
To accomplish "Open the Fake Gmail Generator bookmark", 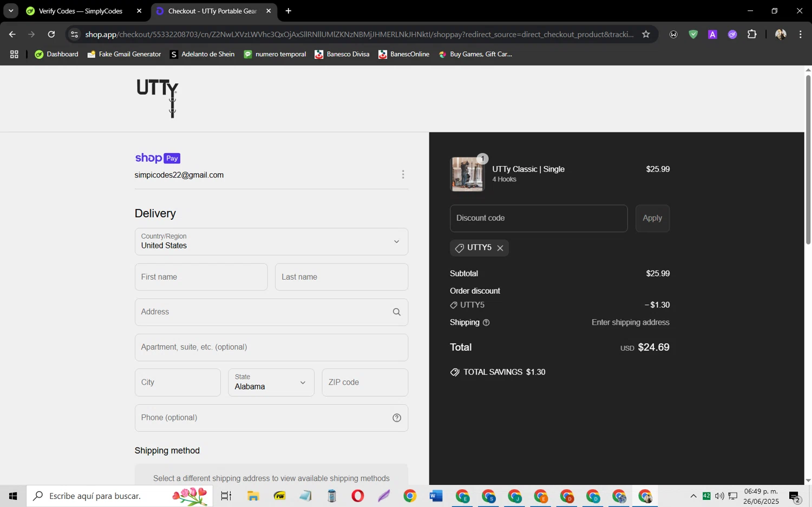I will 124,54.
